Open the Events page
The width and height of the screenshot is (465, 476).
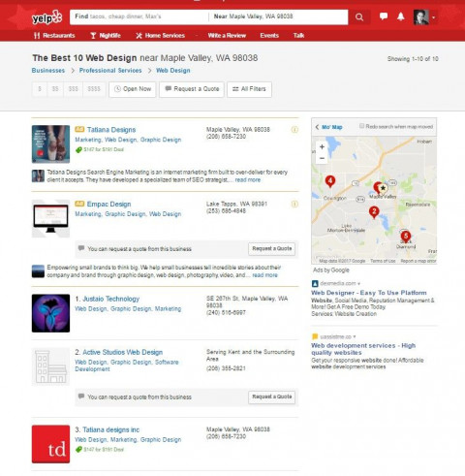269,36
